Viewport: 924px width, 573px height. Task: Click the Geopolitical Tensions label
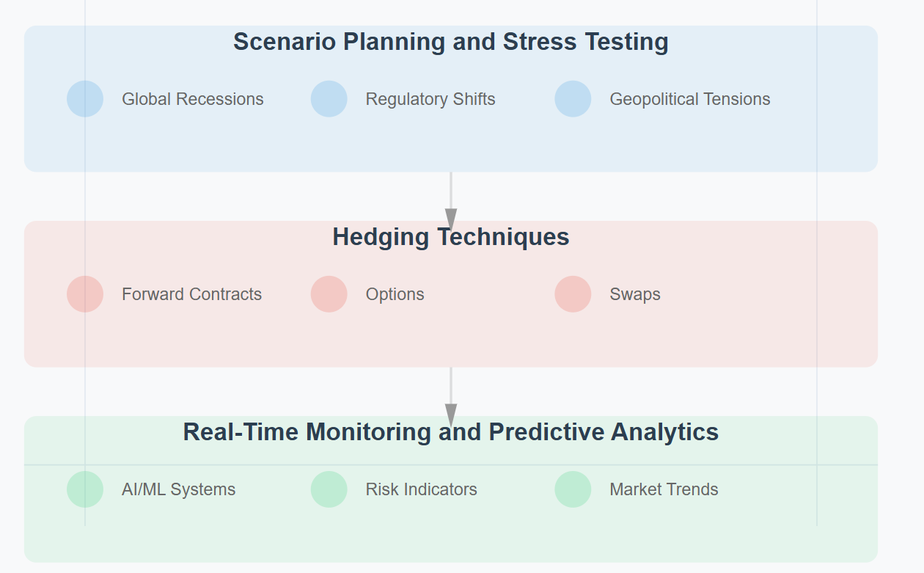[689, 99]
